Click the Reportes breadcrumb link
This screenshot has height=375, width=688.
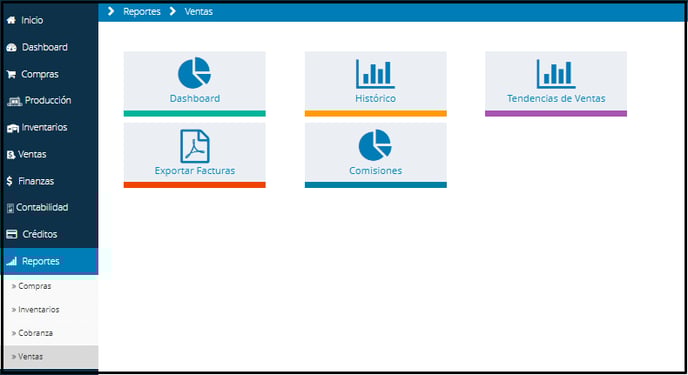click(x=142, y=12)
